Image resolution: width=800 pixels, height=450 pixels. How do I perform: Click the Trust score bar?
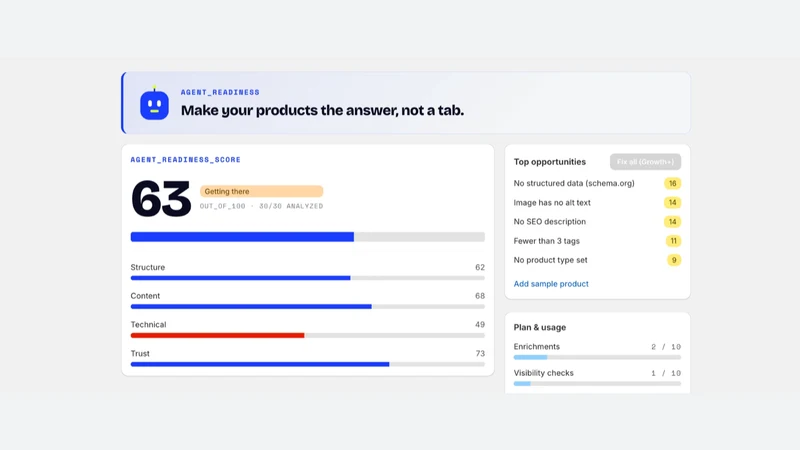pyautogui.click(x=308, y=364)
